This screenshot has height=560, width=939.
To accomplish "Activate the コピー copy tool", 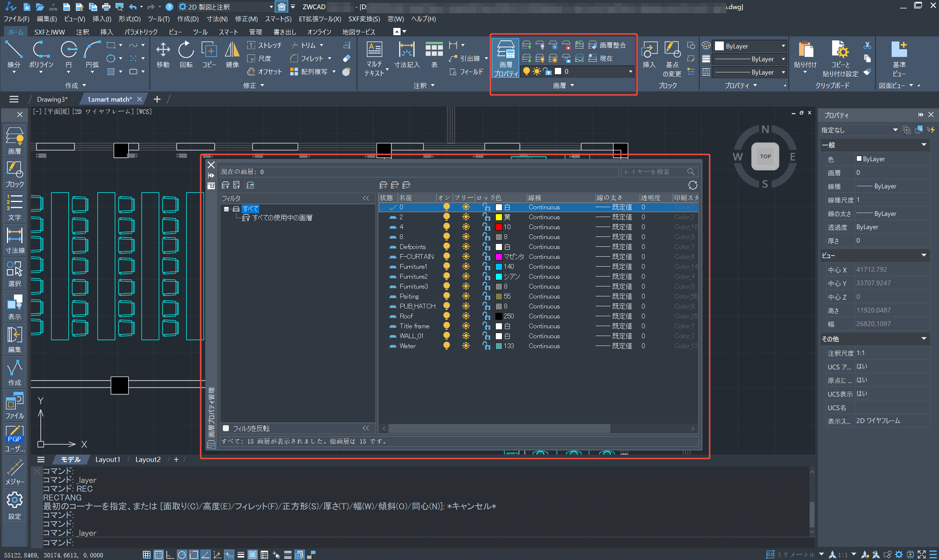I will click(209, 55).
